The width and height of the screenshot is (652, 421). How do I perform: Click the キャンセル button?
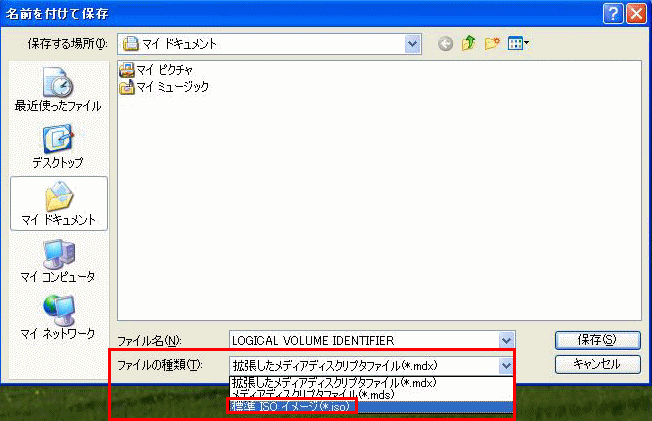coord(597,364)
